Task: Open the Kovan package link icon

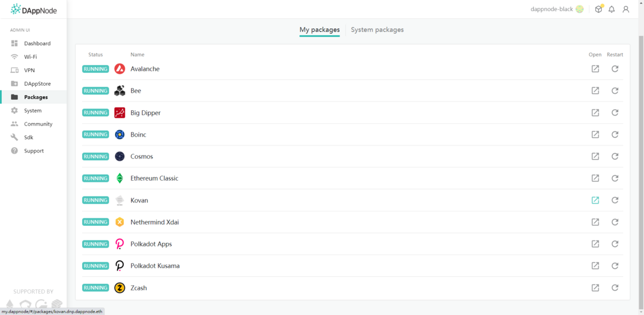Action: (x=595, y=200)
